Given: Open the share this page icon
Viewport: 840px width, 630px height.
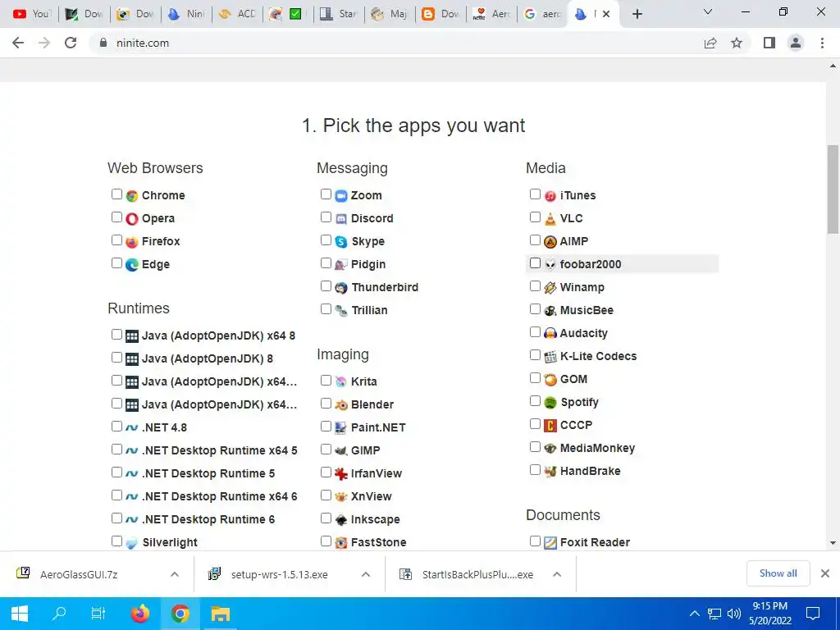Looking at the screenshot, I should tap(710, 43).
